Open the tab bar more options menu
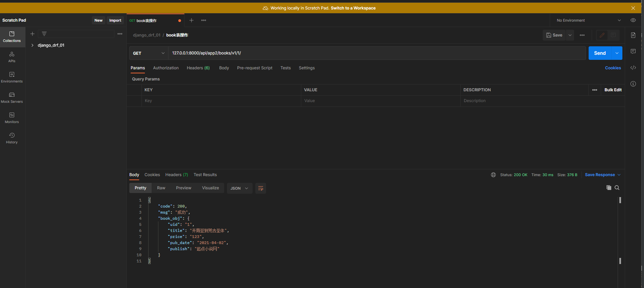644x288 pixels. tap(204, 20)
